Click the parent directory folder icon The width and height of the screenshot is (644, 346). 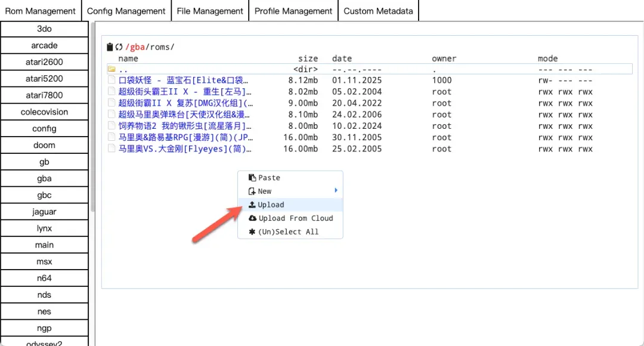click(111, 69)
